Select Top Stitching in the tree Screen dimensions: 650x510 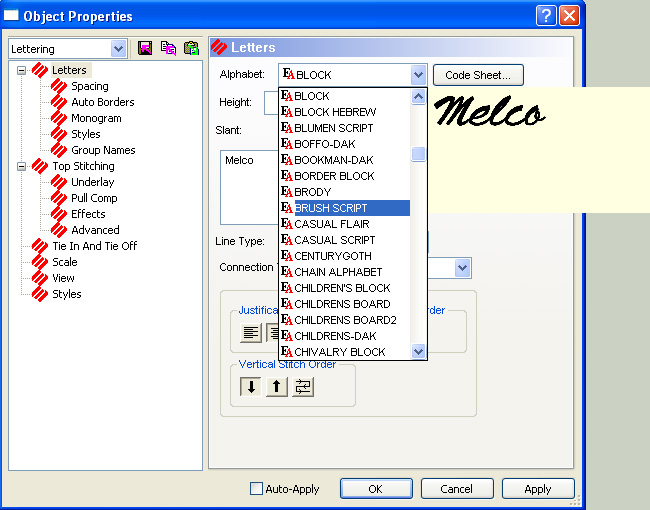pos(83,166)
